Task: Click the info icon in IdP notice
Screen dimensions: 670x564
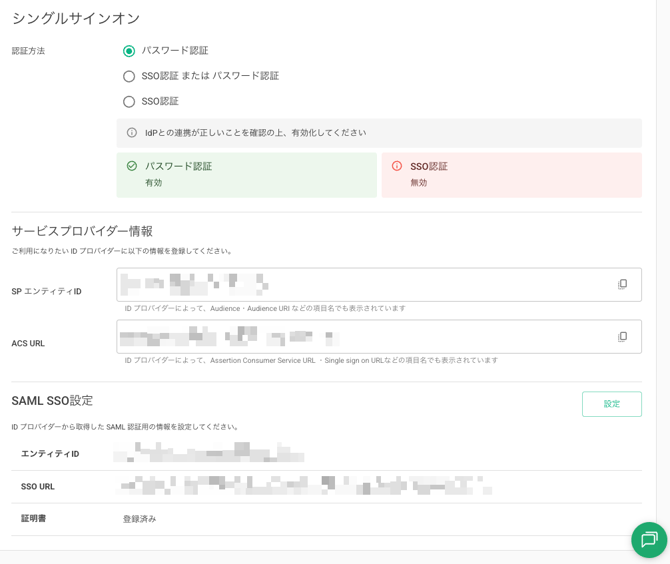Action: coord(132,133)
